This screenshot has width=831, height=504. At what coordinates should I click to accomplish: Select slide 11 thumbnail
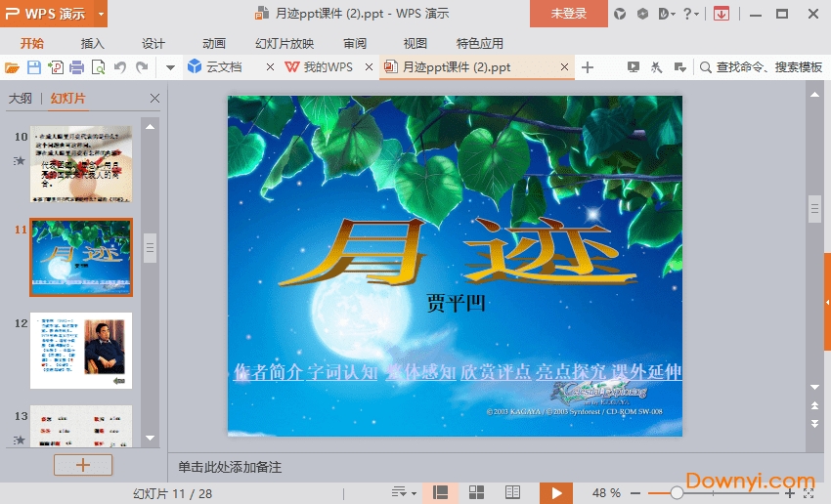point(80,257)
